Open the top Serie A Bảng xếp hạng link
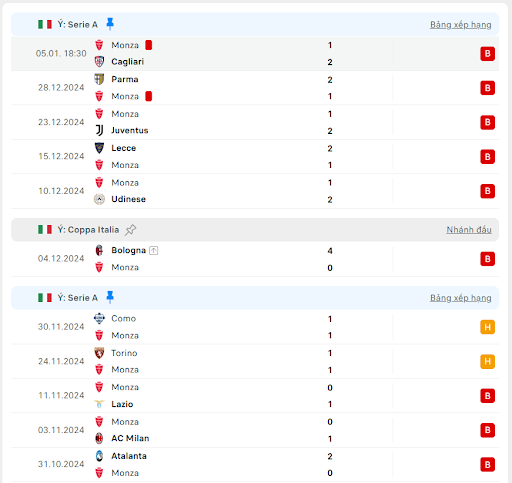 (460, 25)
